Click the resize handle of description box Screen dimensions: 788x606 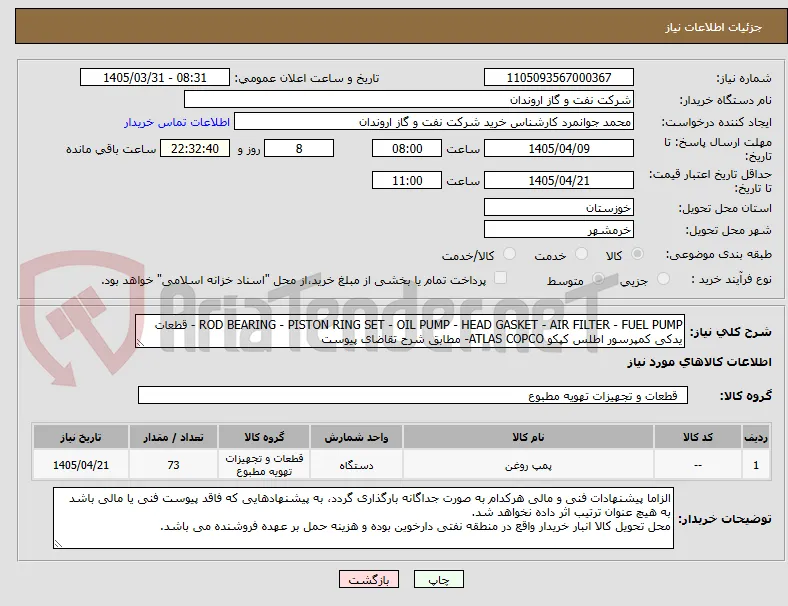pos(140,343)
